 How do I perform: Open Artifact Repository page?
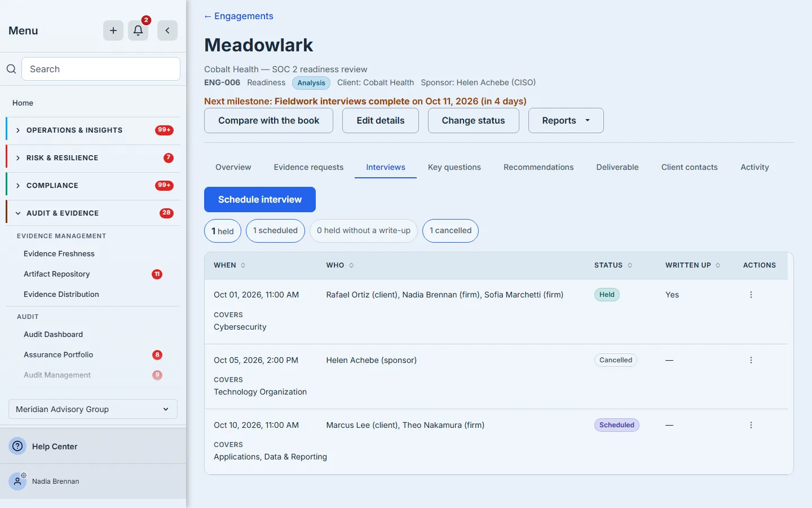tap(57, 274)
